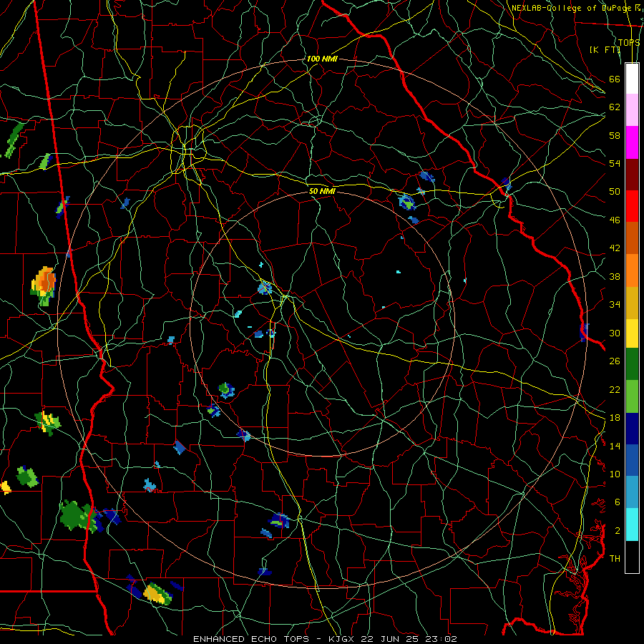
Task: Select the dark green swatch between 30 and 26
Action: 632,364
